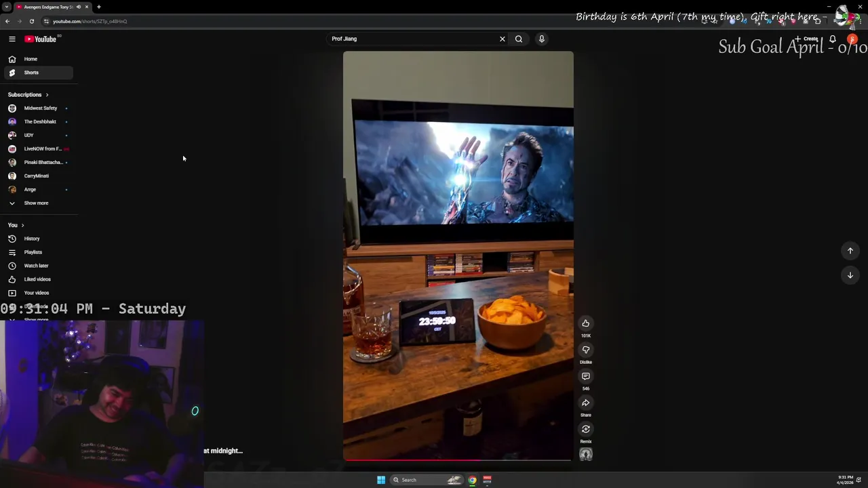Go back in the browser
The width and height of the screenshot is (868, 488).
click(x=7, y=21)
